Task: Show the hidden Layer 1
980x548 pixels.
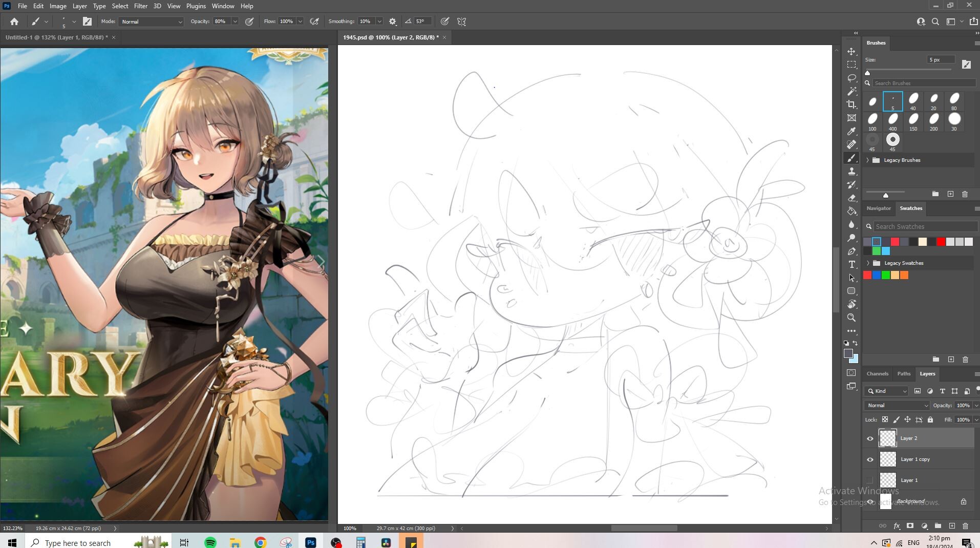Action: pyautogui.click(x=870, y=480)
